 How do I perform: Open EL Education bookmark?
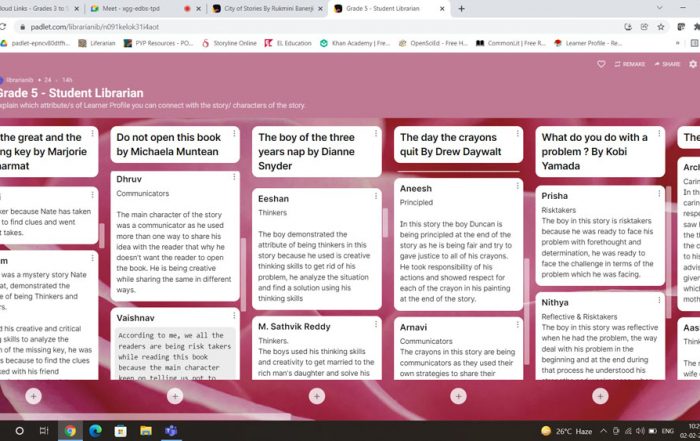click(288, 43)
